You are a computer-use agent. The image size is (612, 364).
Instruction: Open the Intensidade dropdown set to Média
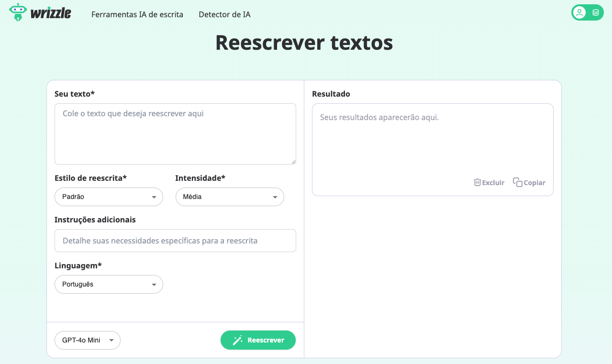pyautogui.click(x=230, y=197)
